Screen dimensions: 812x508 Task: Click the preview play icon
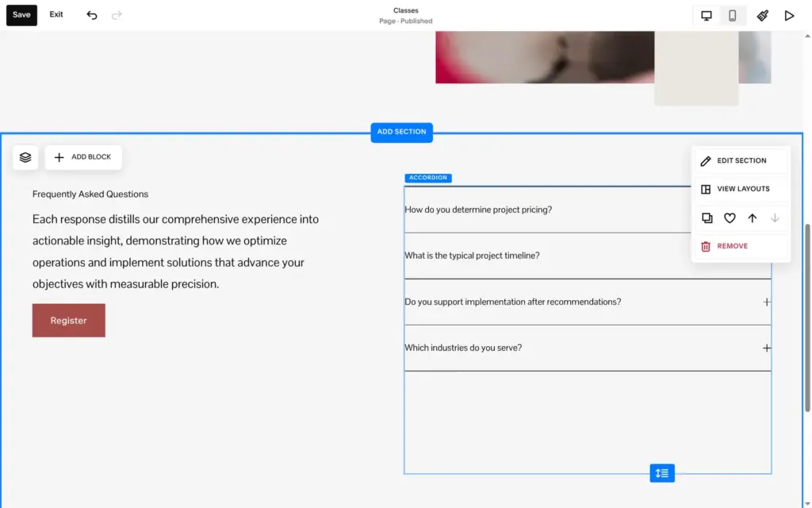pyautogui.click(x=789, y=16)
